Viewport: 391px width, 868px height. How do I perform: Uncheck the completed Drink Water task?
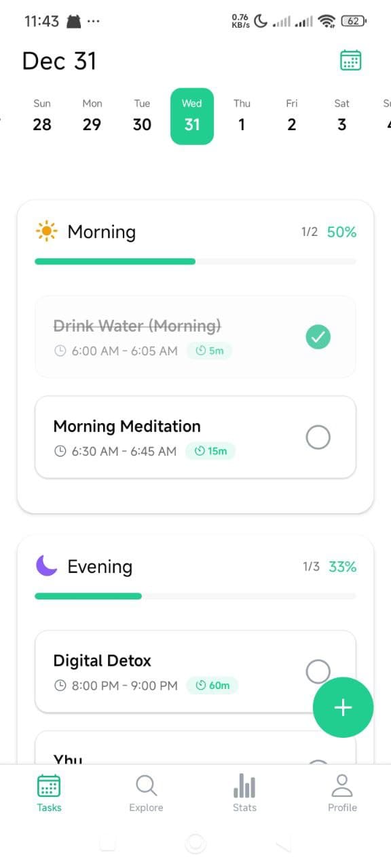(318, 336)
